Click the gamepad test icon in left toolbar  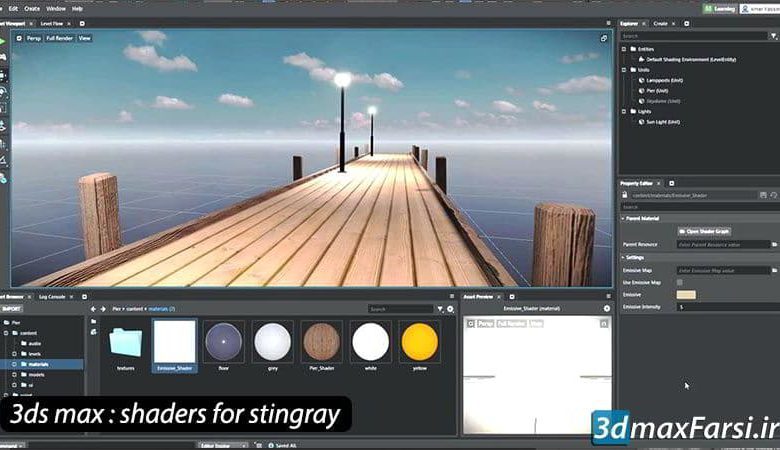click(3, 57)
